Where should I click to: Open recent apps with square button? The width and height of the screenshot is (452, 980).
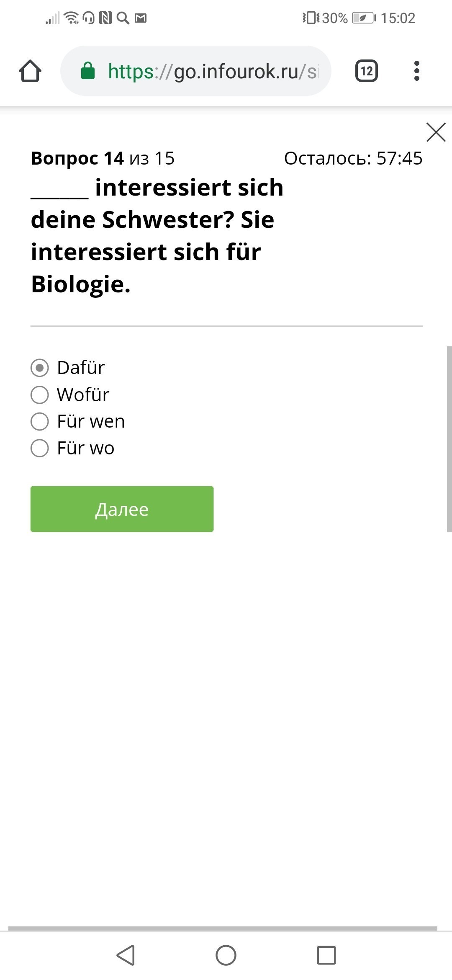(326, 955)
